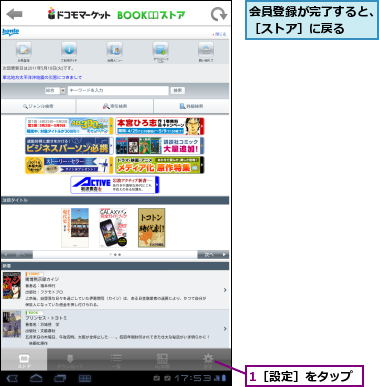The width and height of the screenshot is (379, 387).
Task: Tap the battery icon in status bar
Action: click(x=224, y=378)
